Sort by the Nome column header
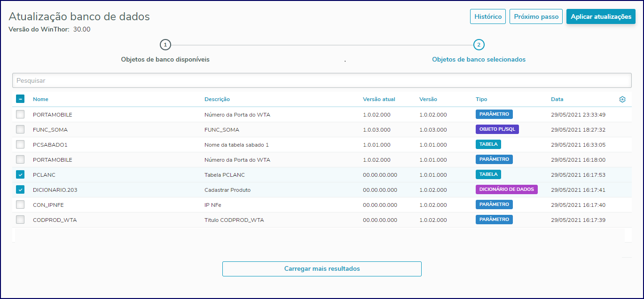644x299 pixels. [40, 99]
